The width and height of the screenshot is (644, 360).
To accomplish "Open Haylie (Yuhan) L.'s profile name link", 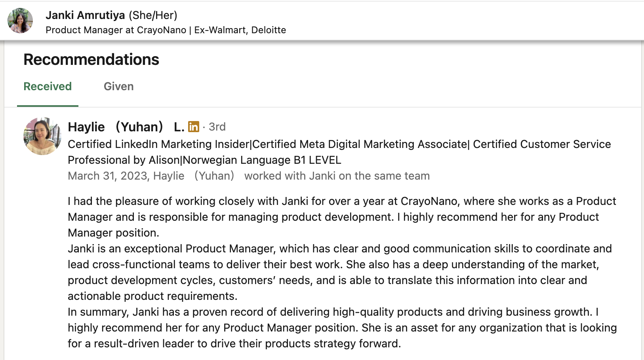I will click(x=126, y=127).
